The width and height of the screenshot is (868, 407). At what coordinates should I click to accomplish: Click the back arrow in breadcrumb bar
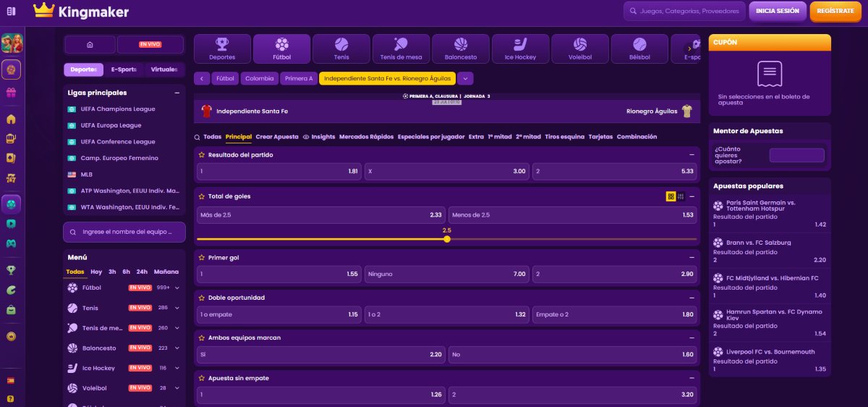pos(202,78)
